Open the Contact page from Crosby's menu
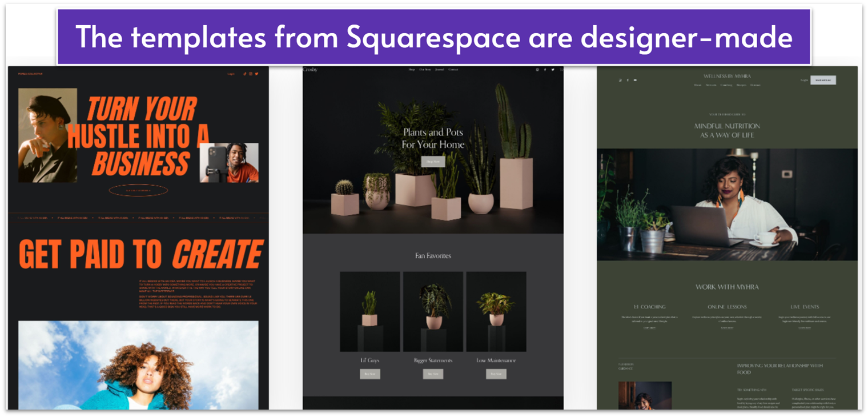This screenshot has width=868, height=417. tap(453, 70)
